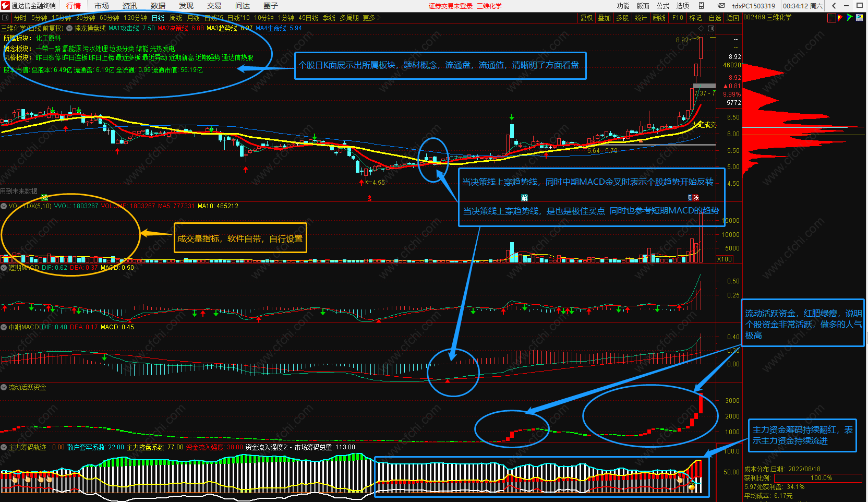The height and width of the screenshot is (502, 868).
Task: Open the 行情 tab
Action: 74,6
